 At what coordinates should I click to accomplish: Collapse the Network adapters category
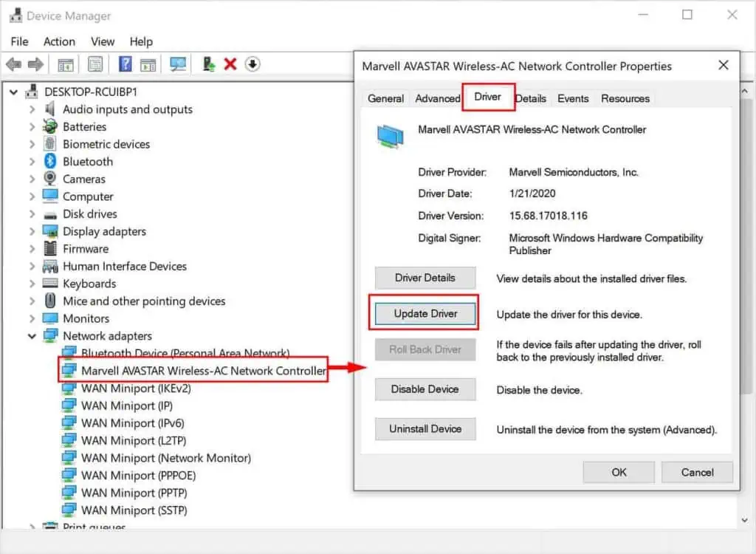tap(32, 335)
